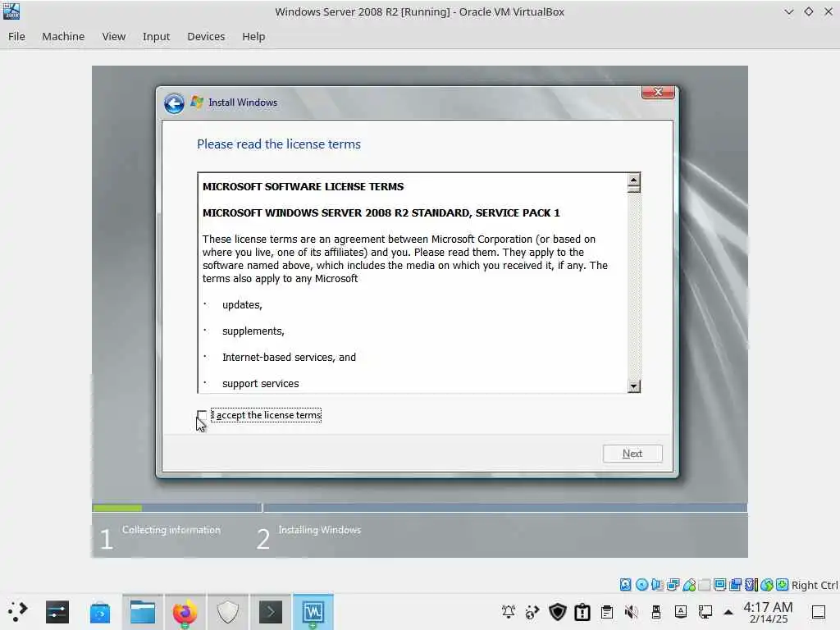Image resolution: width=840 pixels, height=630 pixels.
Task: Click the display configuration tray icon
Action: click(705, 612)
